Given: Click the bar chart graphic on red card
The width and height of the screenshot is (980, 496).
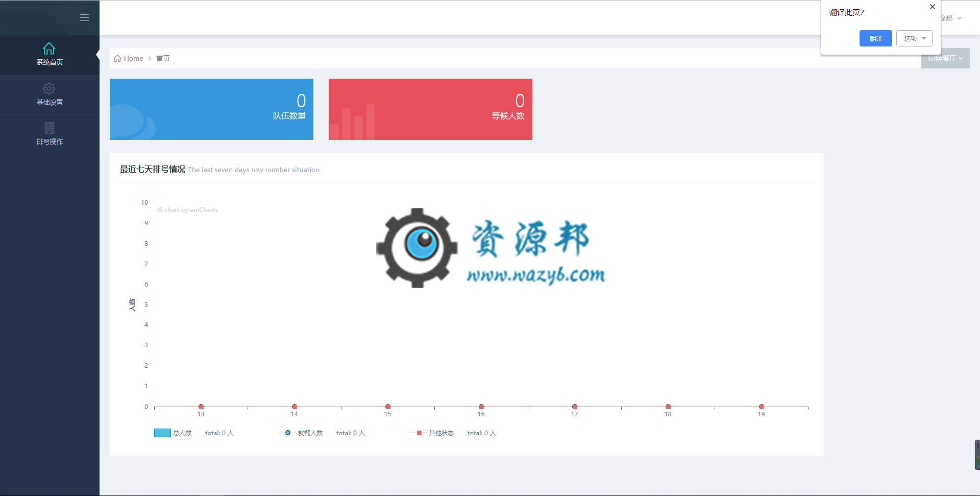Looking at the screenshot, I should tap(352, 122).
